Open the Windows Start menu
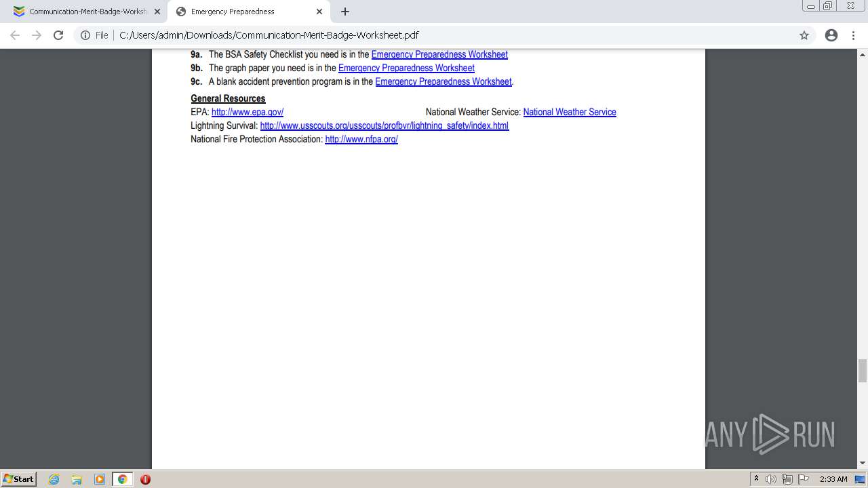This screenshot has width=868, height=488. pyautogui.click(x=18, y=479)
